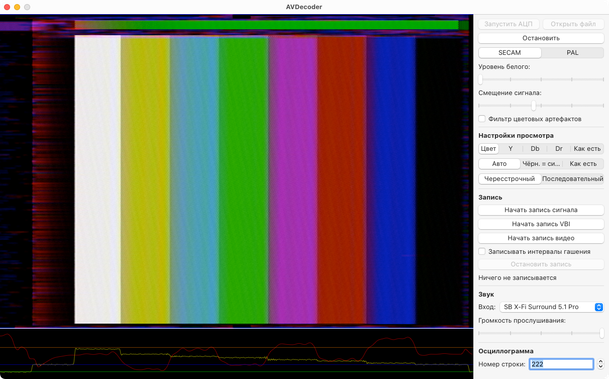
Task: Close the AVDecoder window
Action: pyautogui.click(x=7, y=7)
